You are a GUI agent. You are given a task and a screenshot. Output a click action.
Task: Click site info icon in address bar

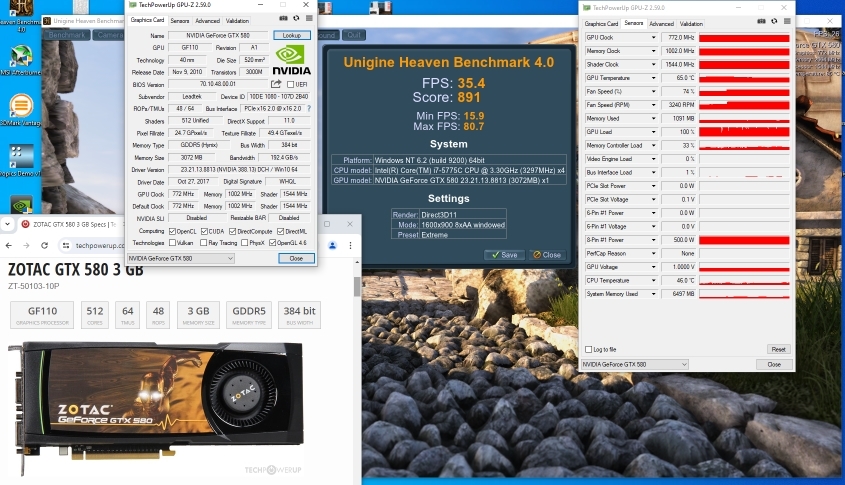(x=66, y=245)
